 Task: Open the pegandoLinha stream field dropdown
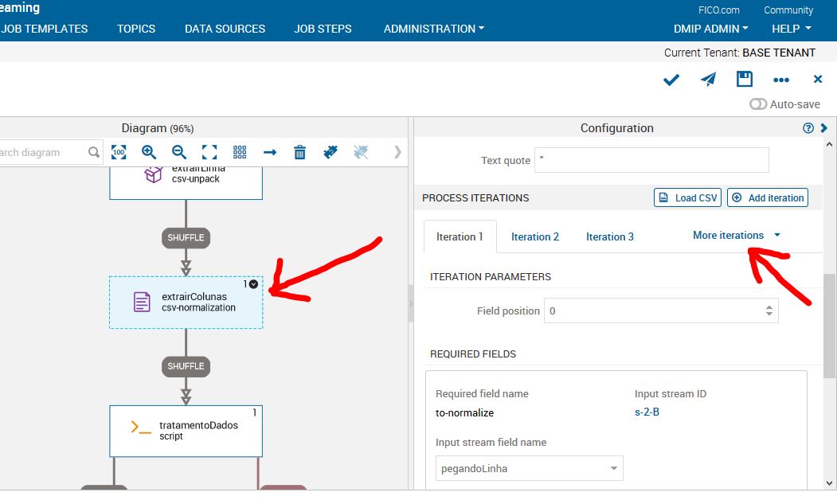pos(529,468)
